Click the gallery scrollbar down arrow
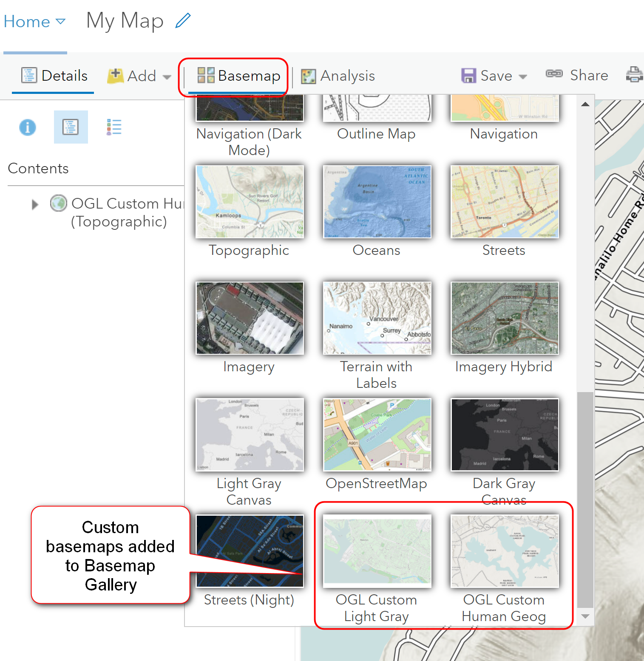Image resolution: width=644 pixels, height=661 pixels. pos(585,616)
